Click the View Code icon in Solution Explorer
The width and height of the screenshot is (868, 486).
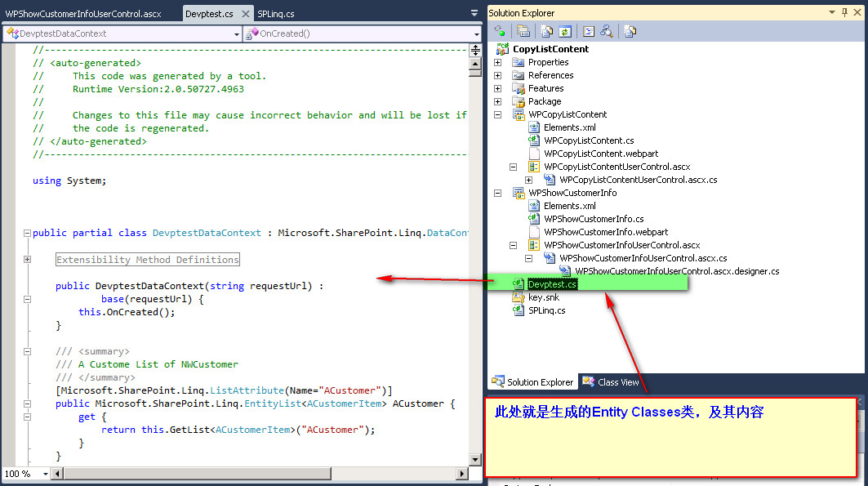(589, 31)
